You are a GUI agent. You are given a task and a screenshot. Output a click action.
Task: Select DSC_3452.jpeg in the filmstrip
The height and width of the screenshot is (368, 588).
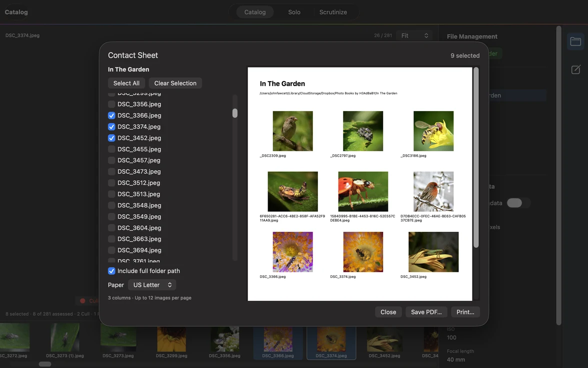click(384, 341)
